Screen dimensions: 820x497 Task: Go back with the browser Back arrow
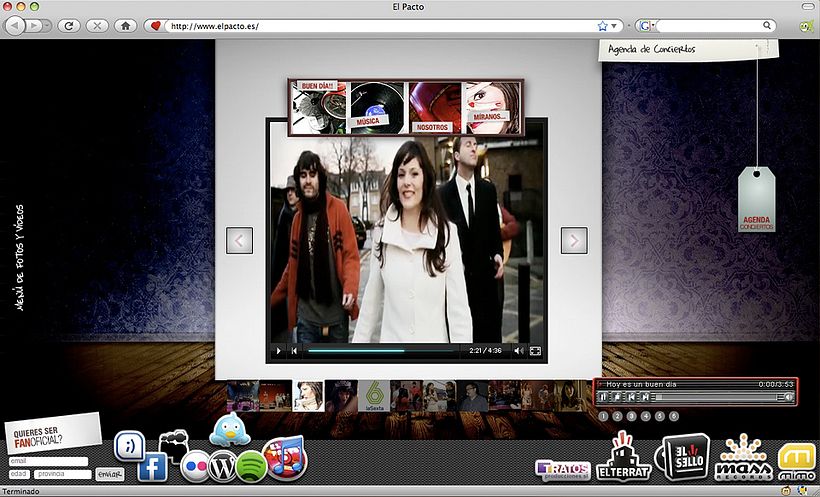[16, 25]
